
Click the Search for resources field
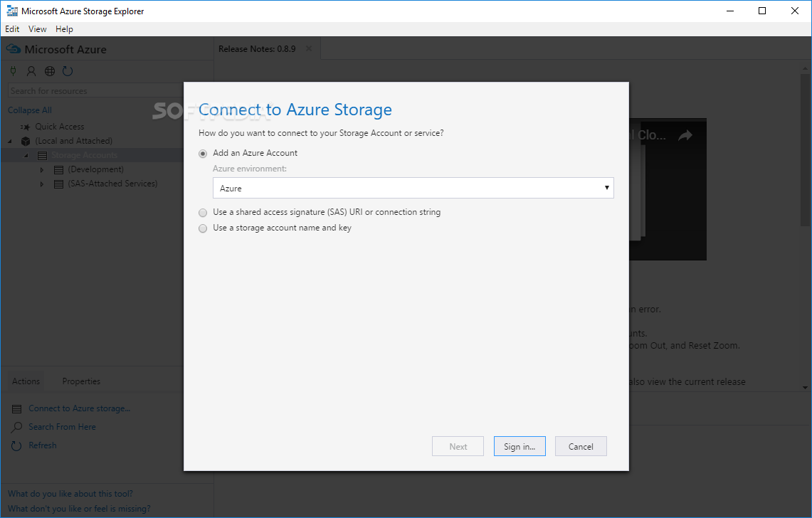click(x=96, y=90)
